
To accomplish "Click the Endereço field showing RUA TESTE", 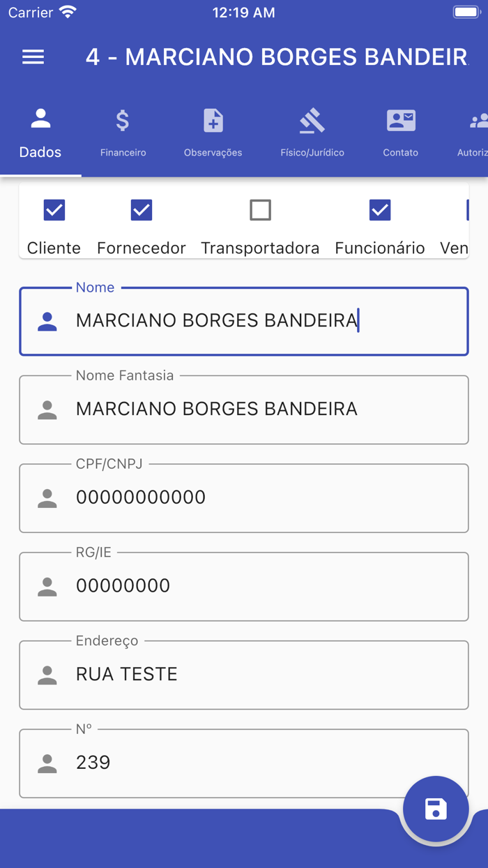I will click(x=244, y=674).
